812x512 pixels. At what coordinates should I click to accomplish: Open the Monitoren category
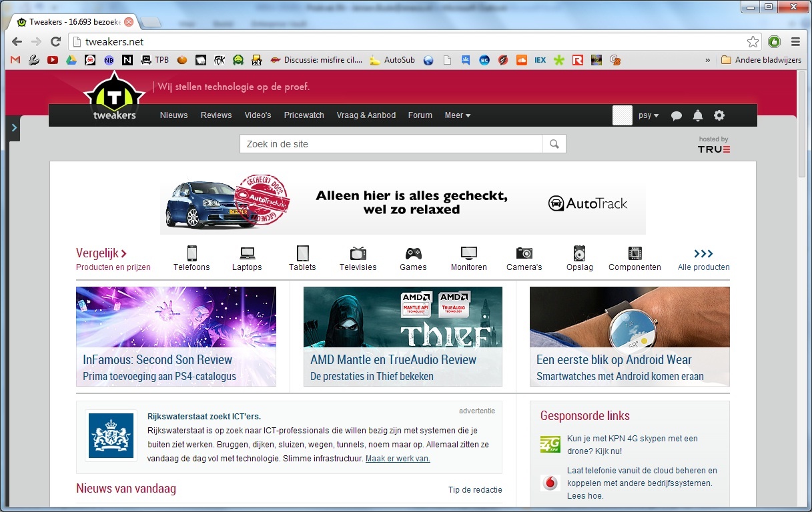point(469,259)
